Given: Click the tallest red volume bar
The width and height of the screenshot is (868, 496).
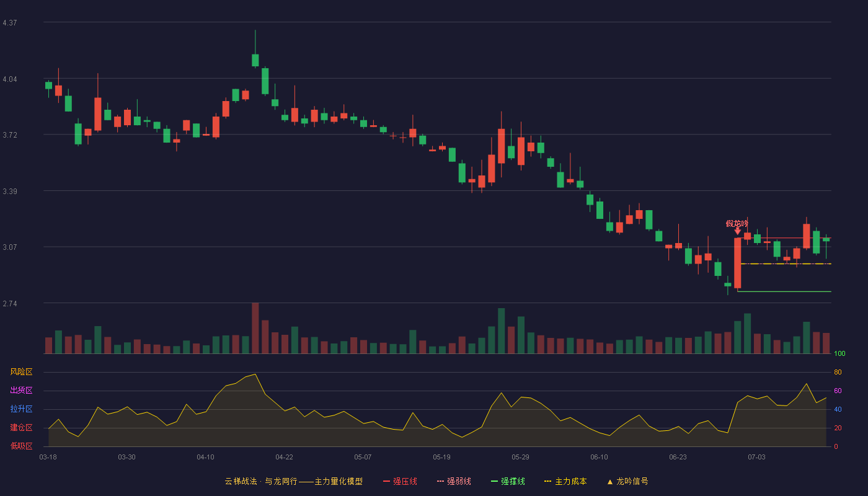Looking at the screenshot, I should tap(255, 328).
